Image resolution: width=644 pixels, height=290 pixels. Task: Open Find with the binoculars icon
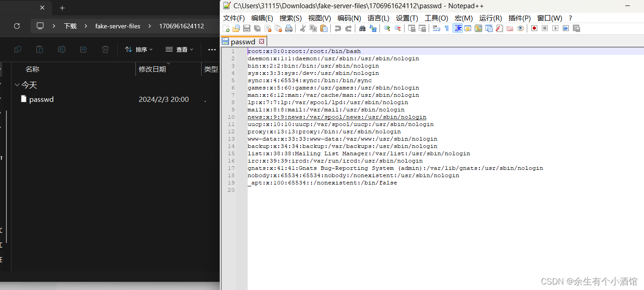[363, 28]
